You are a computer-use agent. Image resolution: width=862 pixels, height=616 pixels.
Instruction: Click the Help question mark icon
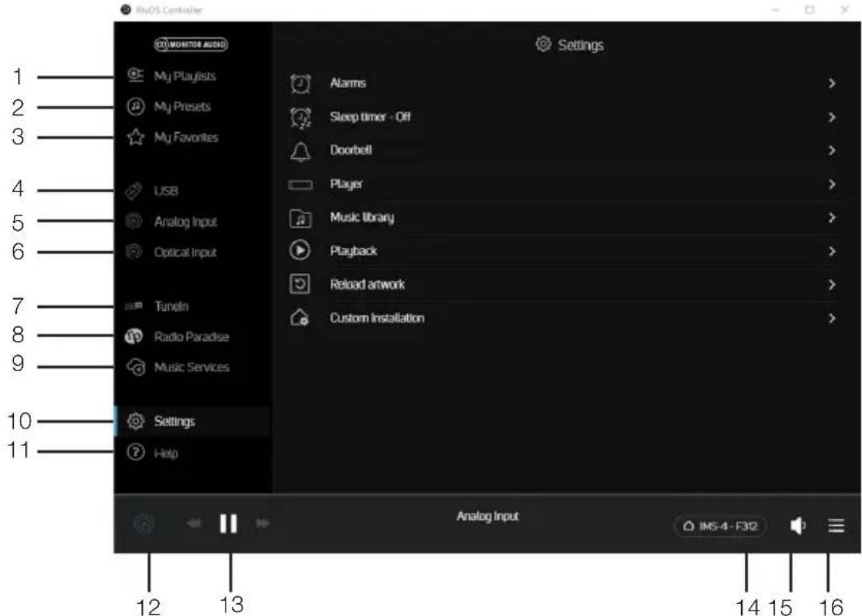(x=135, y=453)
